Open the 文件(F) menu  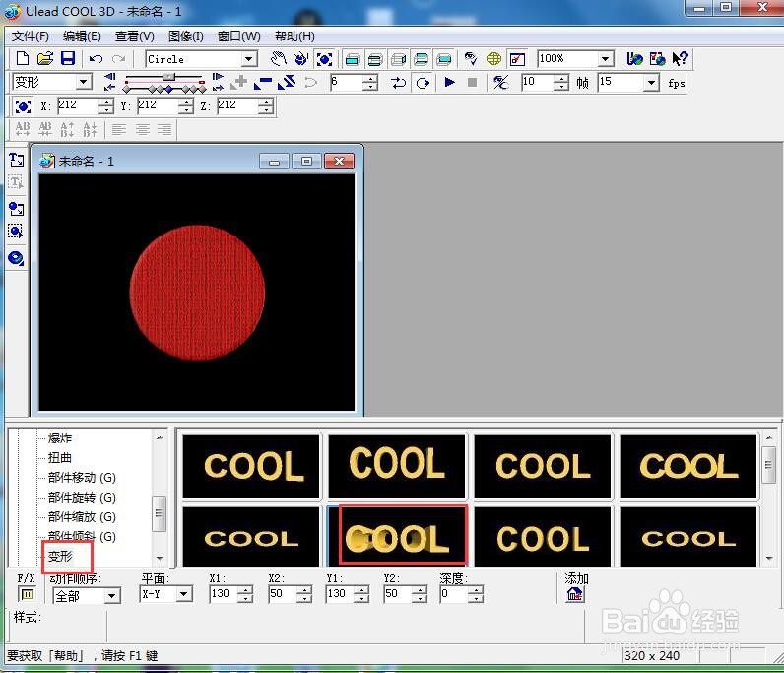pos(30,36)
